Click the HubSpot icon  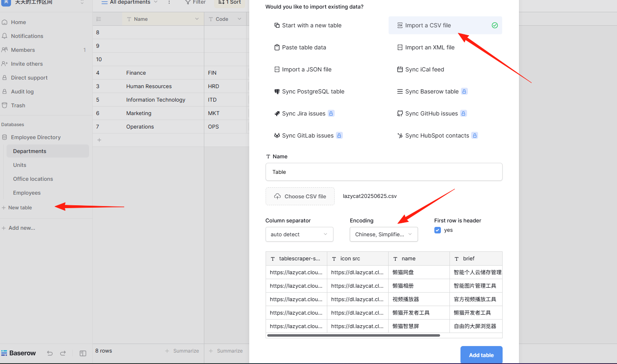click(400, 135)
